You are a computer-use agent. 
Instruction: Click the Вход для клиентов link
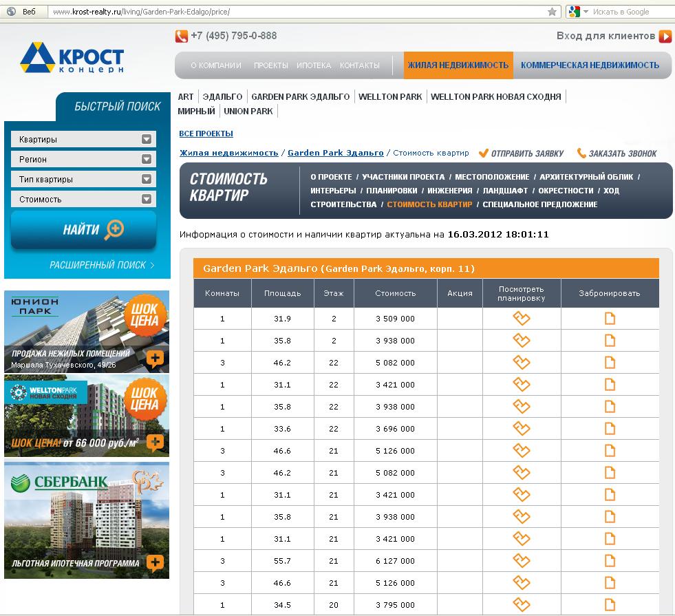tap(606, 36)
